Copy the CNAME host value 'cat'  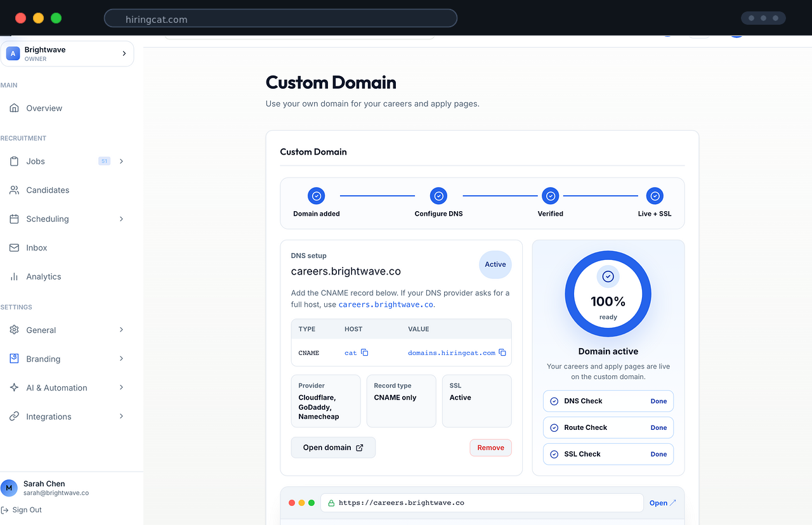coord(365,353)
